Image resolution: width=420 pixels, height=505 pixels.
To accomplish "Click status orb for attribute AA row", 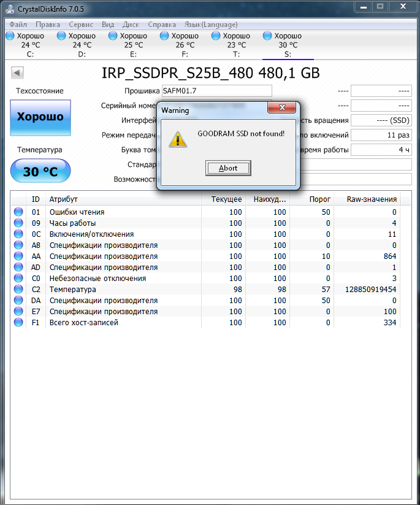I will pyautogui.click(x=18, y=256).
